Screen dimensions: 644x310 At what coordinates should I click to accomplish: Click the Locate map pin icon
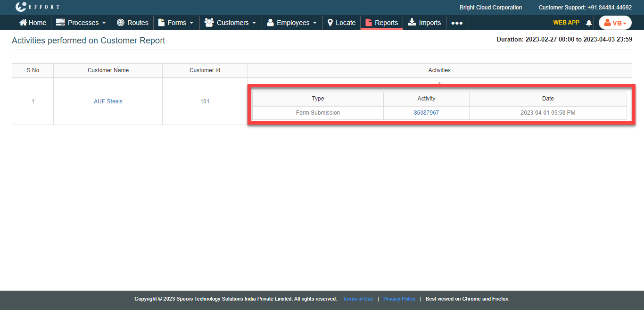(330, 23)
